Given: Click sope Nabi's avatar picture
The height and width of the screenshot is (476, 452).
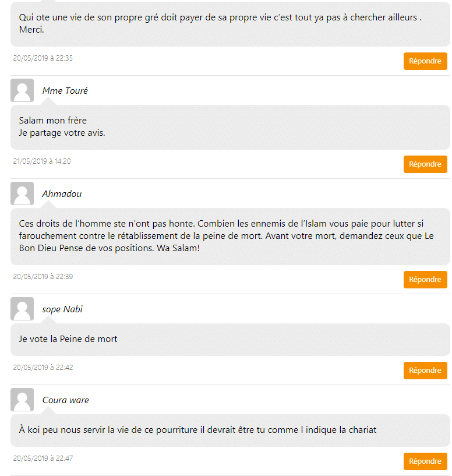Looking at the screenshot, I should click(x=22, y=309).
